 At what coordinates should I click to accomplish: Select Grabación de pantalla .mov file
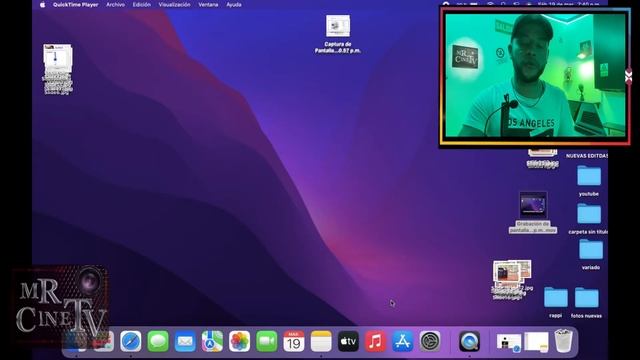(x=533, y=205)
